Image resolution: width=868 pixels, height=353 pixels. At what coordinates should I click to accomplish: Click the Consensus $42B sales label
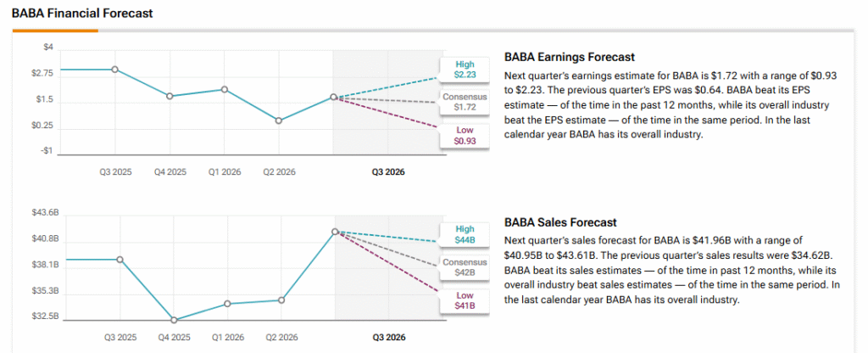[x=464, y=267]
